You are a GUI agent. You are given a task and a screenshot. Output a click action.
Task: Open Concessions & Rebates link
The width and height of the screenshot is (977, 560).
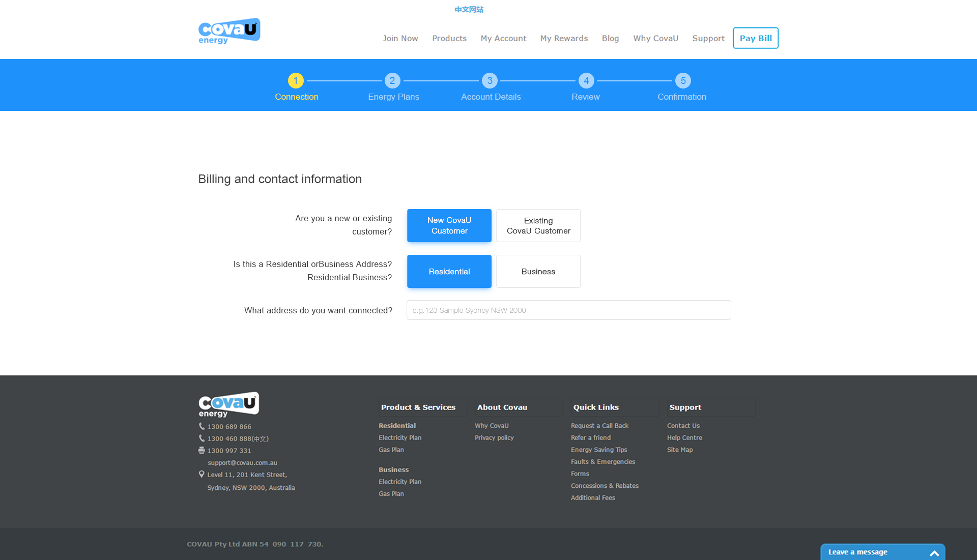(605, 486)
